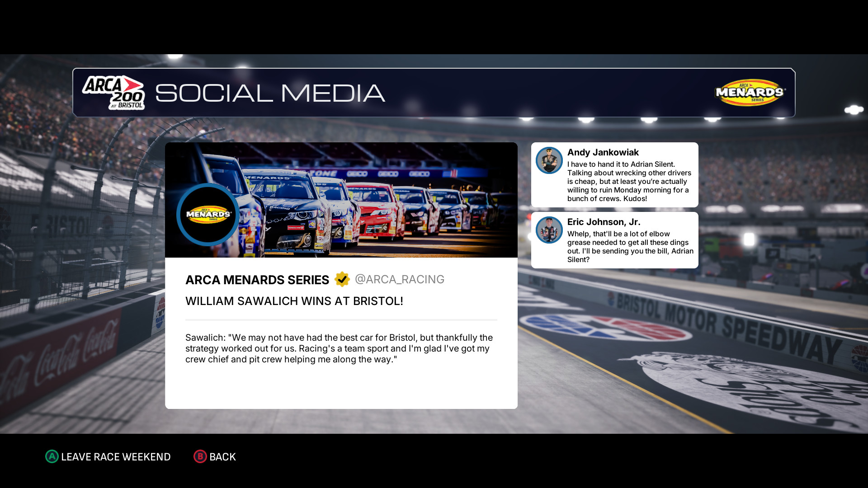Click the ARCA 200 at Bristol logo
868x488 pixels.
pos(113,93)
